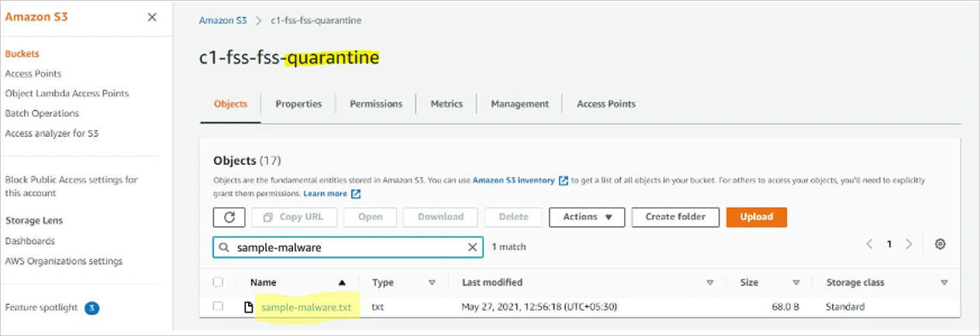Click the c1-fss-fss-quarantine breadcrumb text
The height and width of the screenshot is (336, 980).
(316, 20)
